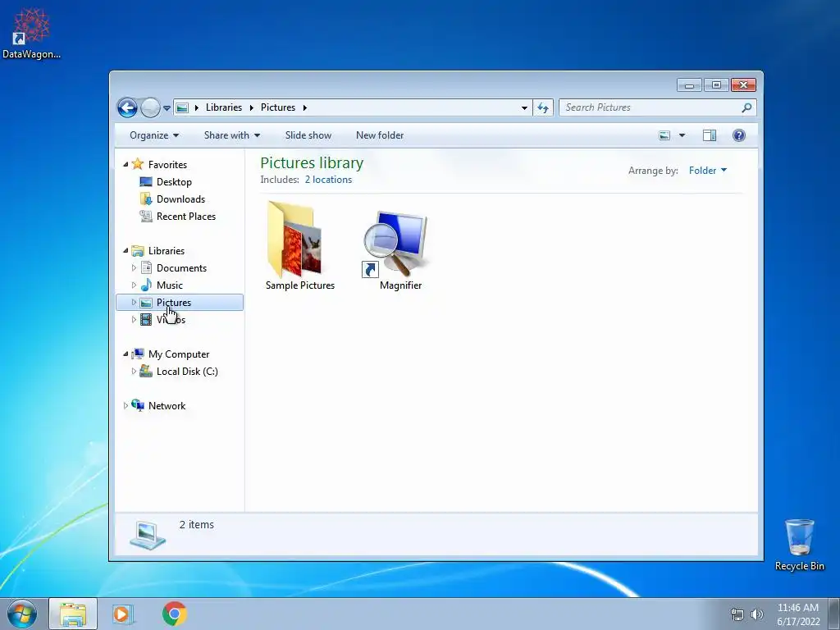Click the Back navigation arrow button
This screenshot has width=840, height=630.
(127, 107)
